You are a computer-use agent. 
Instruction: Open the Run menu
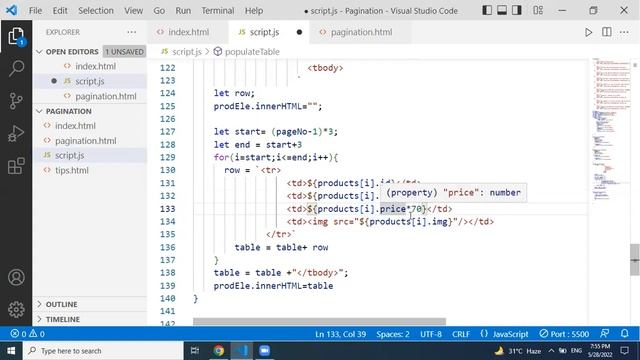[x=183, y=11]
